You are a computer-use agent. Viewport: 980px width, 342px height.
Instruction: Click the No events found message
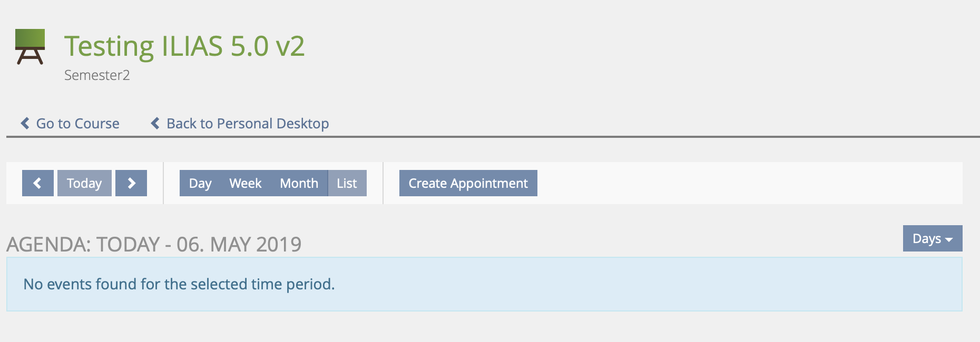pos(179,284)
